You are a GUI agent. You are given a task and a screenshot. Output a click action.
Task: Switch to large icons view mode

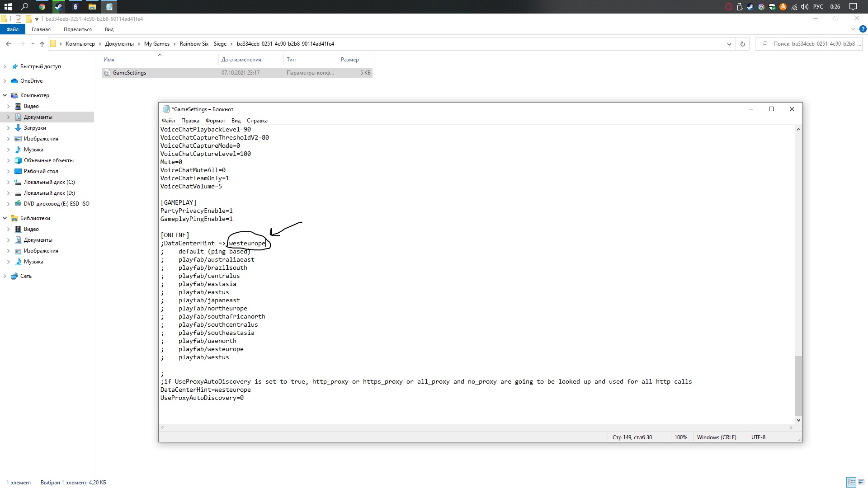point(861,482)
